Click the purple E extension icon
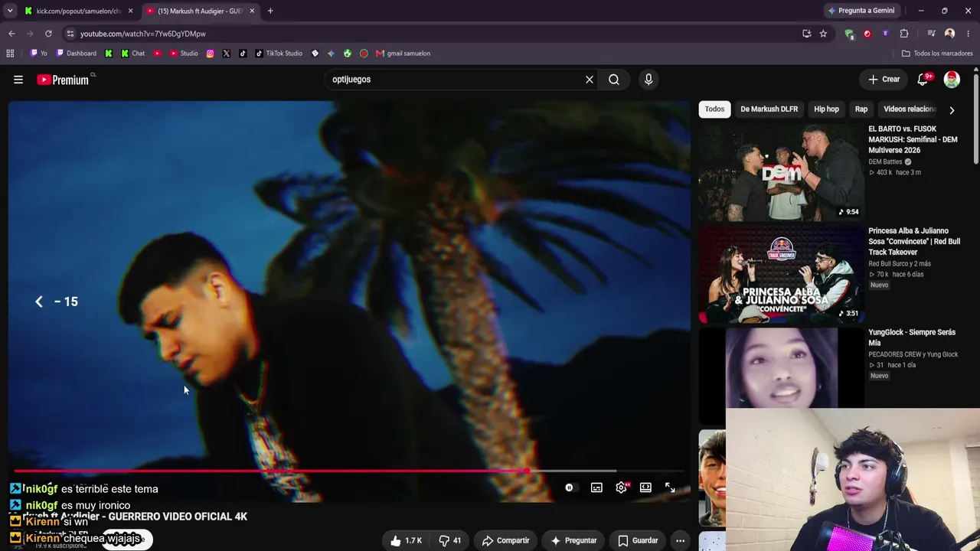The height and width of the screenshot is (551, 980). click(x=886, y=34)
